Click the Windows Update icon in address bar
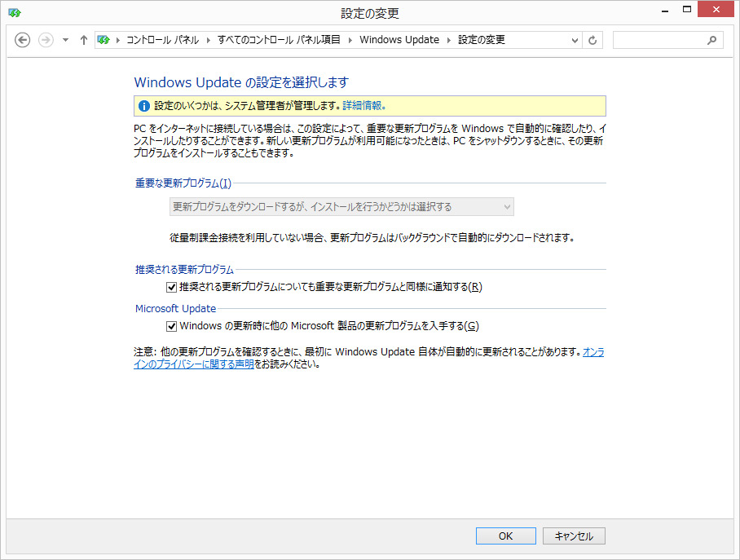 tap(104, 40)
